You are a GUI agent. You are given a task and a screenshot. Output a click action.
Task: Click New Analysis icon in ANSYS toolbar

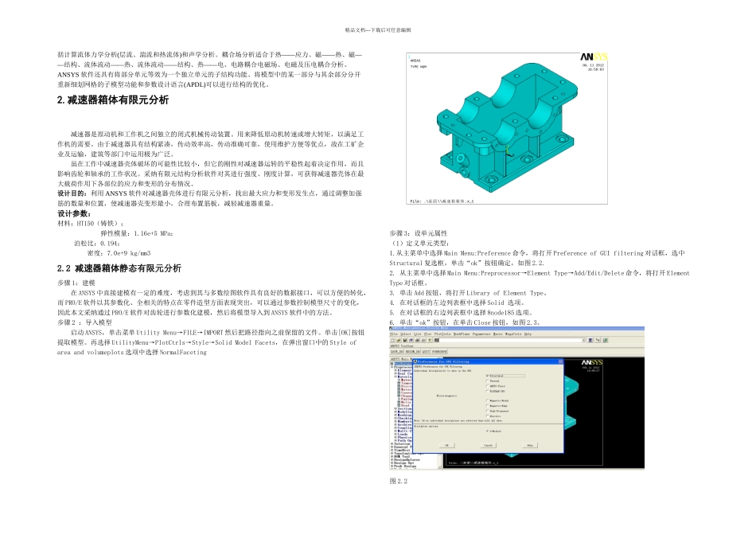click(x=392, y=340)
